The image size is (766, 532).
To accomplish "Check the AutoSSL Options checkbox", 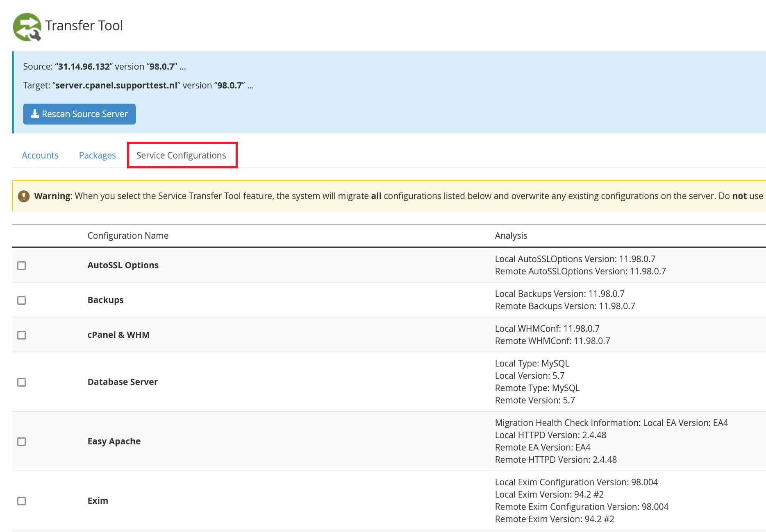I will 22,265.
